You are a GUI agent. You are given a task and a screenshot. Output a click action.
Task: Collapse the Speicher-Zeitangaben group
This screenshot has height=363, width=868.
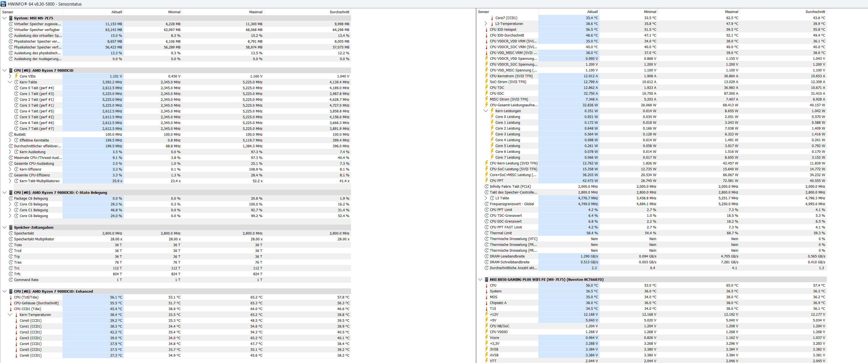coord(4,228)
